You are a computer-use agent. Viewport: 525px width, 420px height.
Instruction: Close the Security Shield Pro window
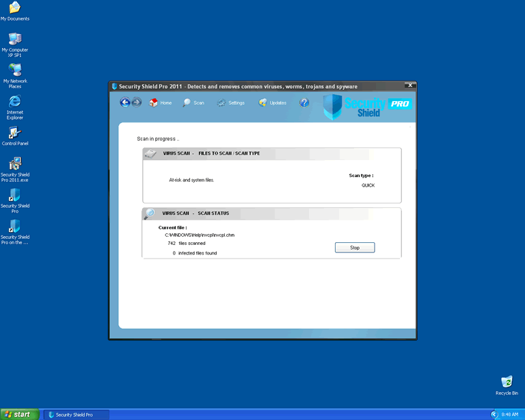pos(409,86)
